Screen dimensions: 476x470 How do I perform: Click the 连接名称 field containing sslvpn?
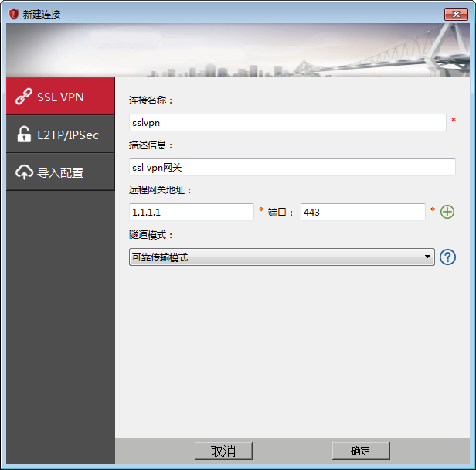coord(287,123)
